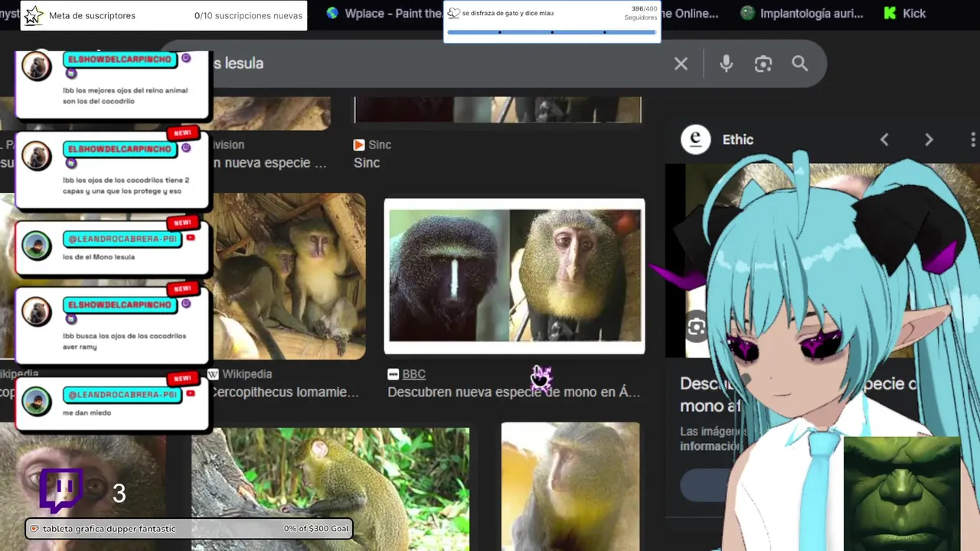
Task: Click the Kick tab icon
Action: point(890,13)
